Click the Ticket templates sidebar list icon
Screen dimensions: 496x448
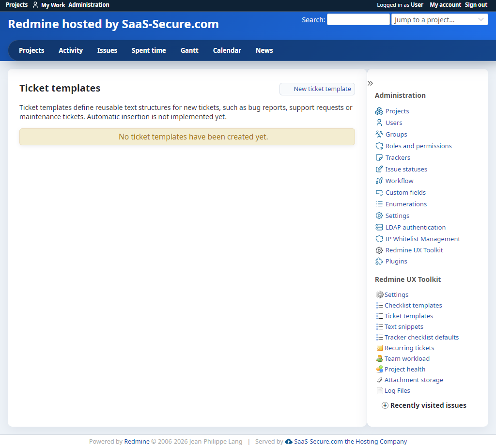pos(380,316)
